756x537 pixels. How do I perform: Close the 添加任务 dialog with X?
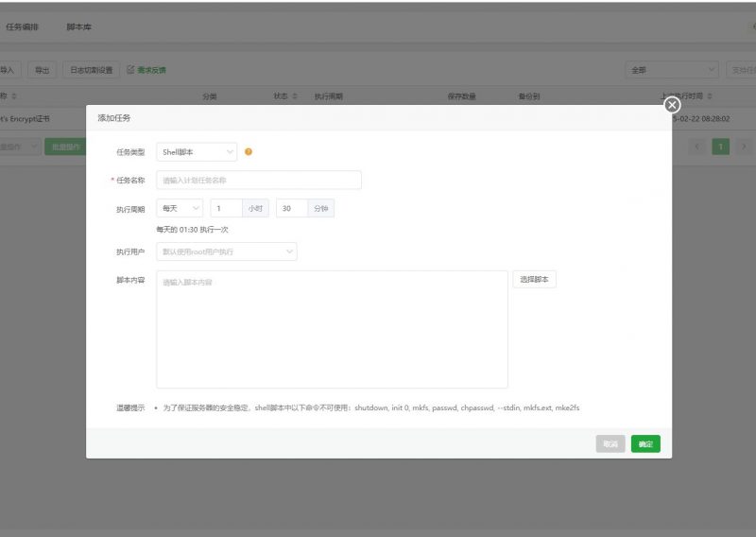pos(672,105)
